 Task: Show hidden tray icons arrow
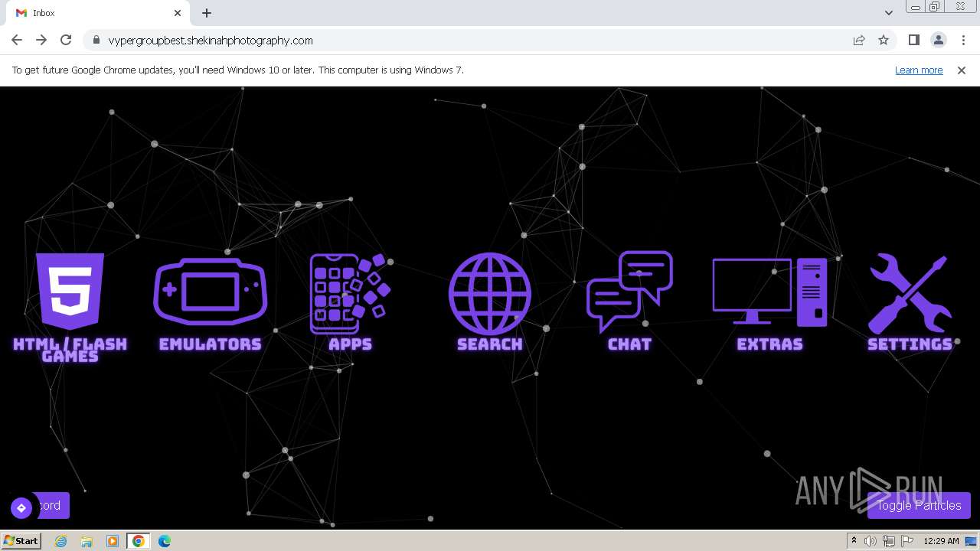(854, 541)
